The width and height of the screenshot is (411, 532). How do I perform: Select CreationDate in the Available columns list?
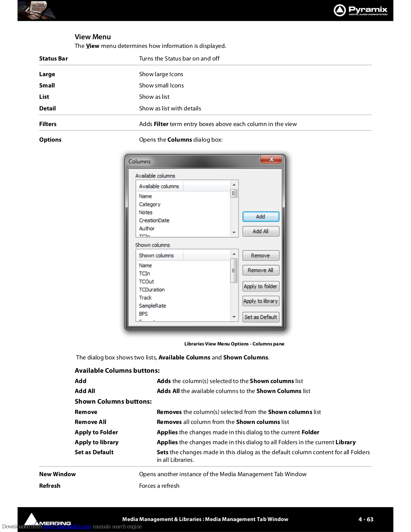(154, 220)
